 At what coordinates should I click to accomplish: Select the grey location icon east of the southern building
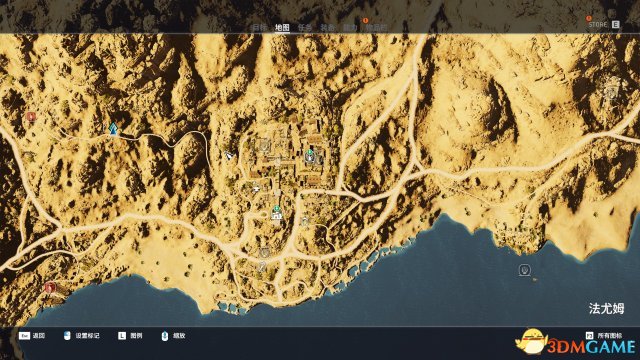(304, 221)
